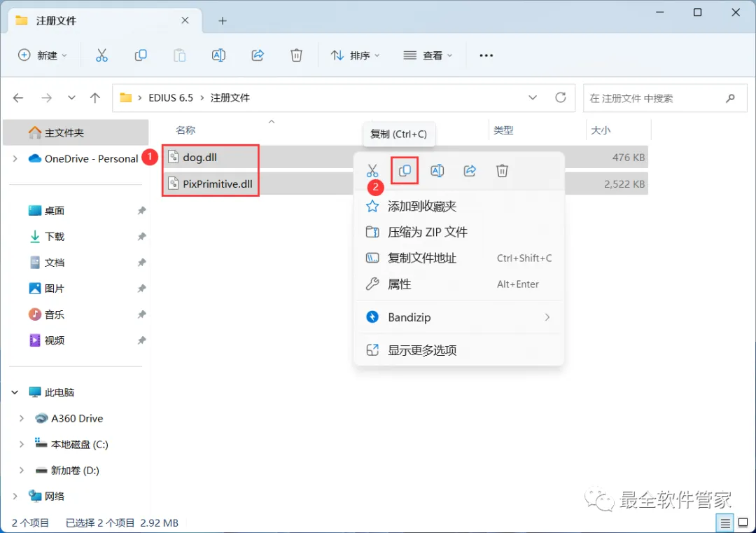Open the toolbar three-dots more options
The image size is (756, 533).
pyautogui.click(x=486, y=55)
